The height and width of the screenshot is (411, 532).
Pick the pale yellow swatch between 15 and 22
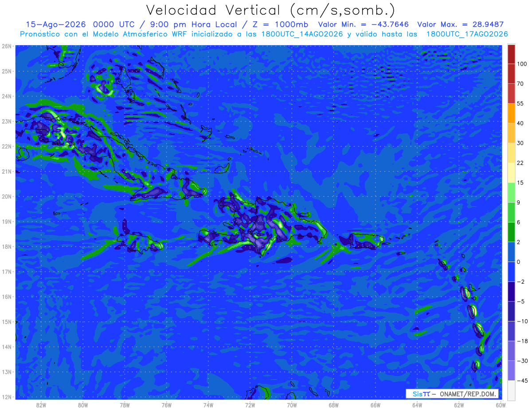(511, 172)
